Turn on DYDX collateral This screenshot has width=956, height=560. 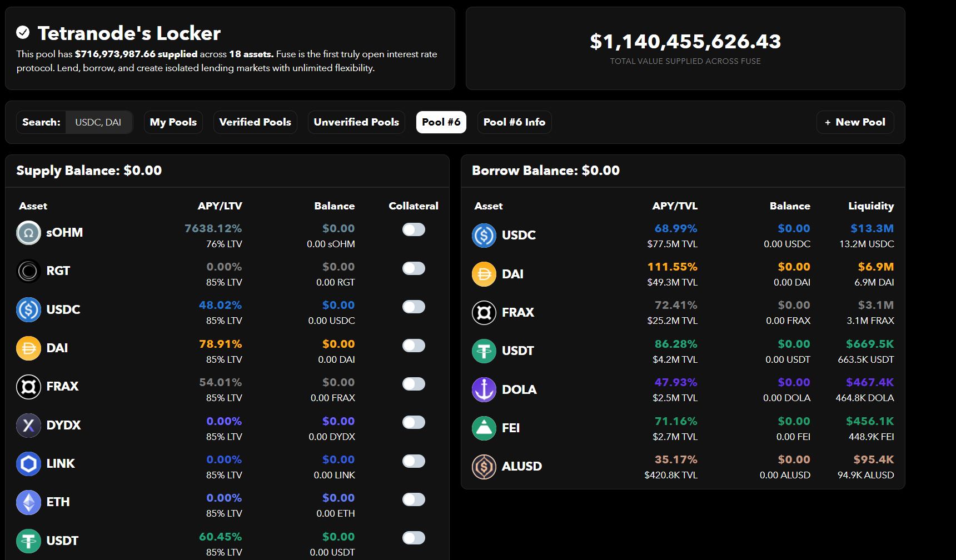414,422
